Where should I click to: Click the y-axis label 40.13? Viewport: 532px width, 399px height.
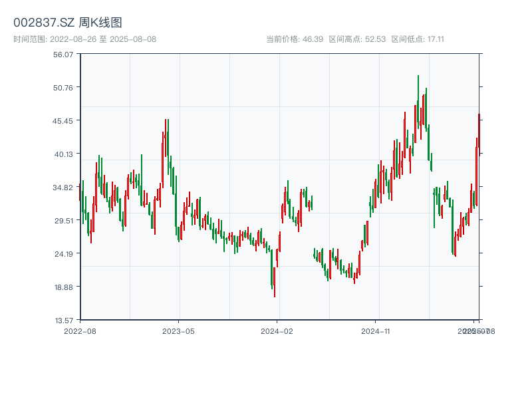[x=64, y=154]
